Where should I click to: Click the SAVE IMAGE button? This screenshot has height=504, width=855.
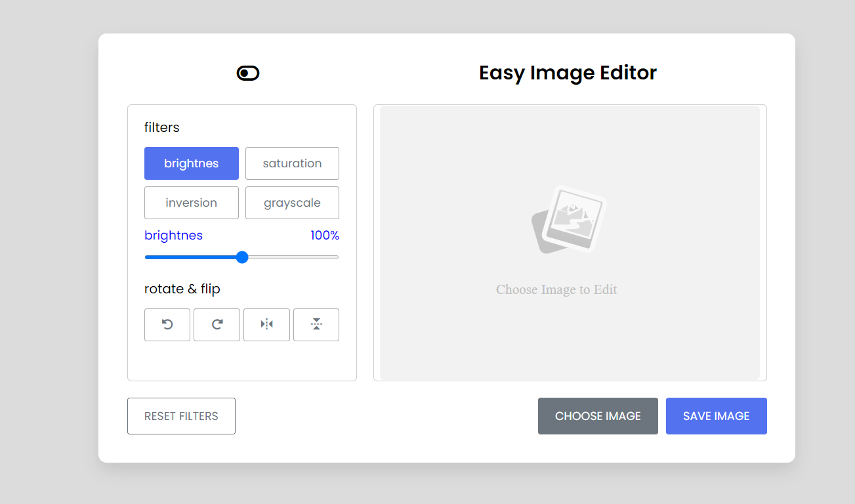tap(716, 415)
